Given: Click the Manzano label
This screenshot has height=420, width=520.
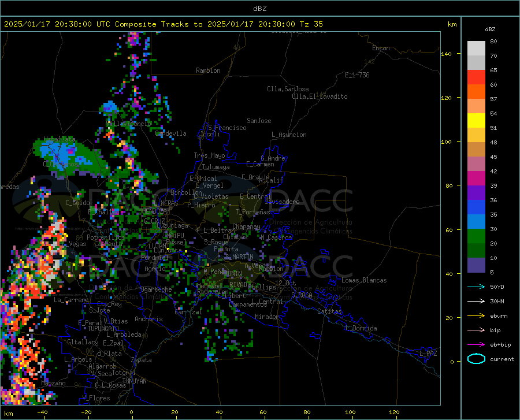Looking at the screenshot, I should coord(53,383).
